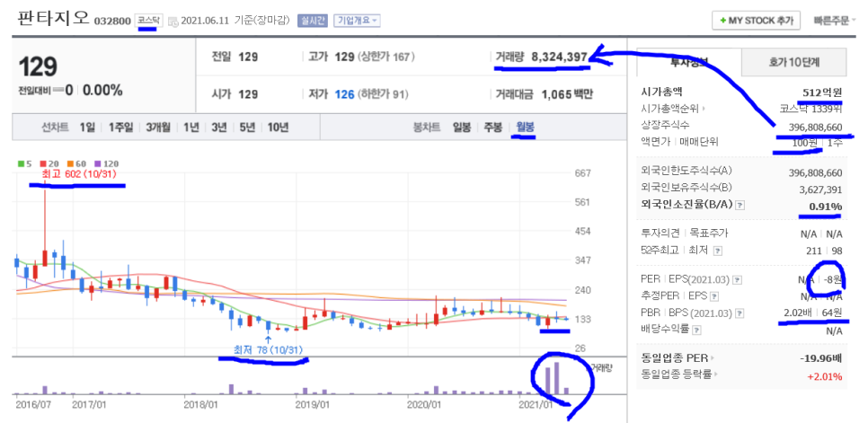Select the 10년 line chart period

[x=278, y=127]
